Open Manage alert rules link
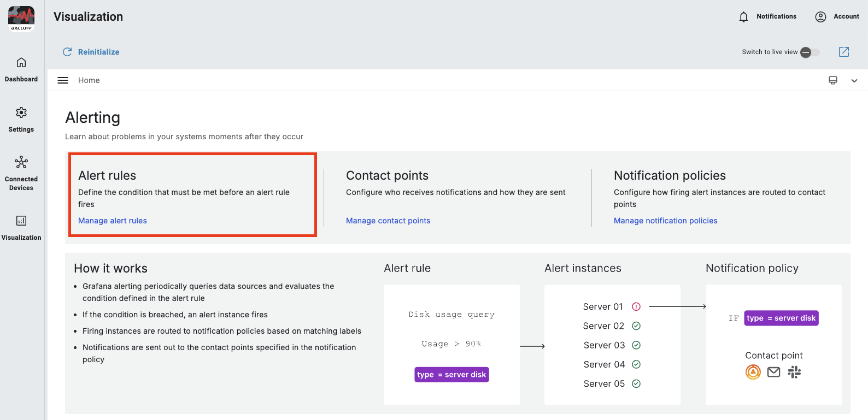This screenshot has height=420, width=868. point(113,221)
